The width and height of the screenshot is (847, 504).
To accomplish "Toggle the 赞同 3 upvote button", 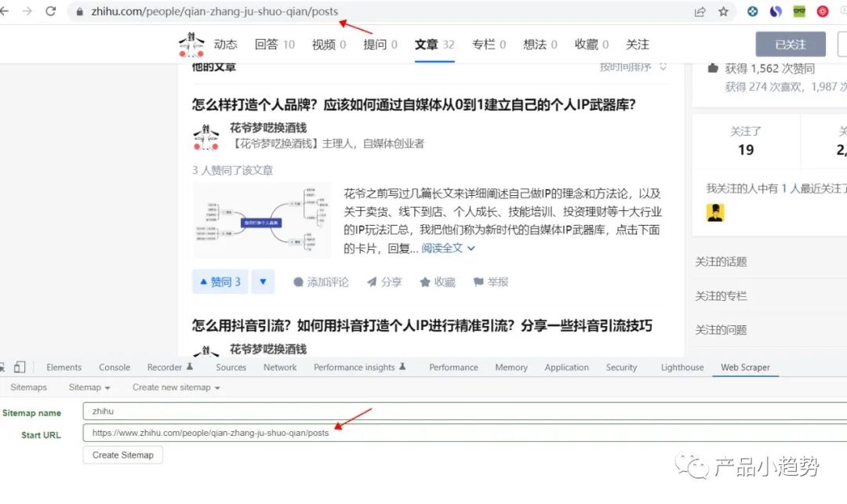I will coord(220,281).
